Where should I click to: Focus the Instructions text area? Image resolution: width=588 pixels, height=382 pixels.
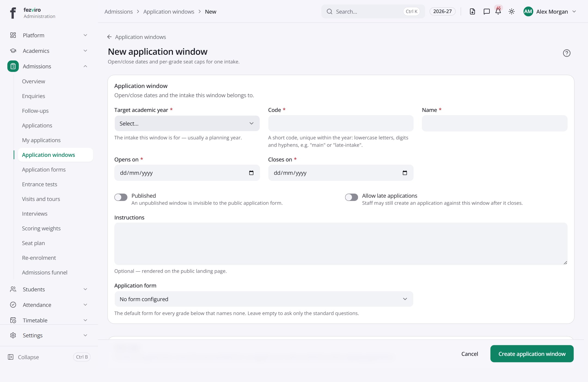point(341,244)
